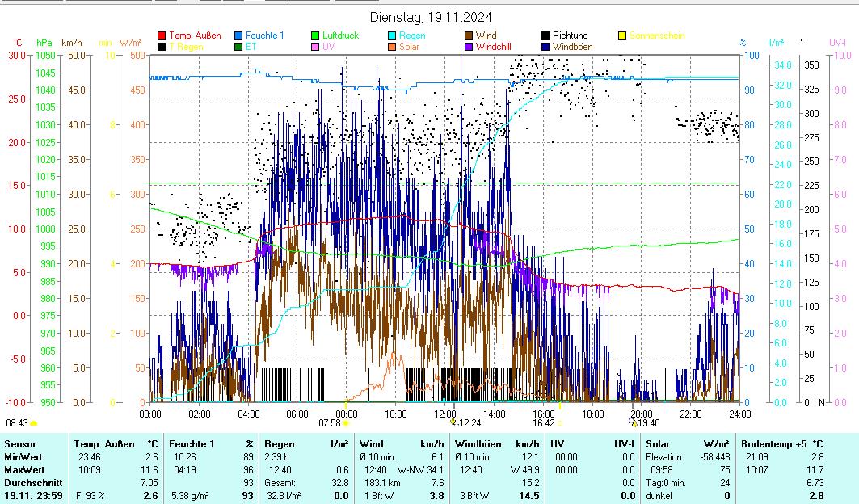The width and height of the screenshot is (859, 504).
Task: Click the sunset icon at 16:42
Action: point(560,422)
